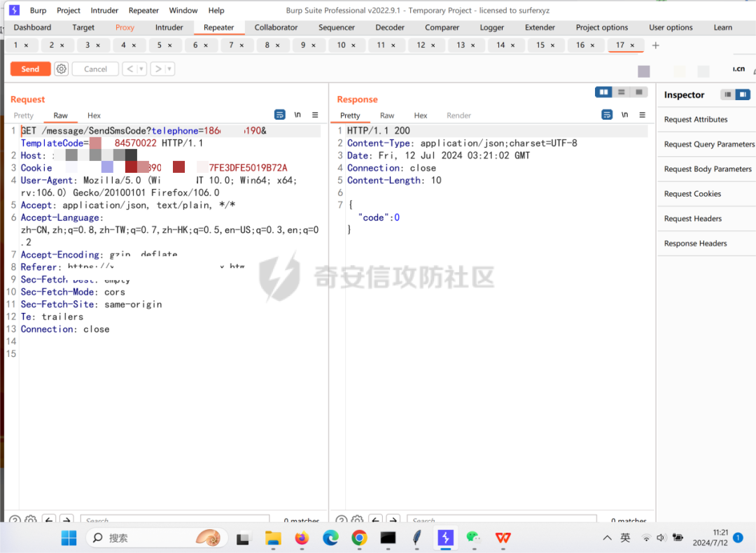Open the Intruder menu

coord(104,10)
